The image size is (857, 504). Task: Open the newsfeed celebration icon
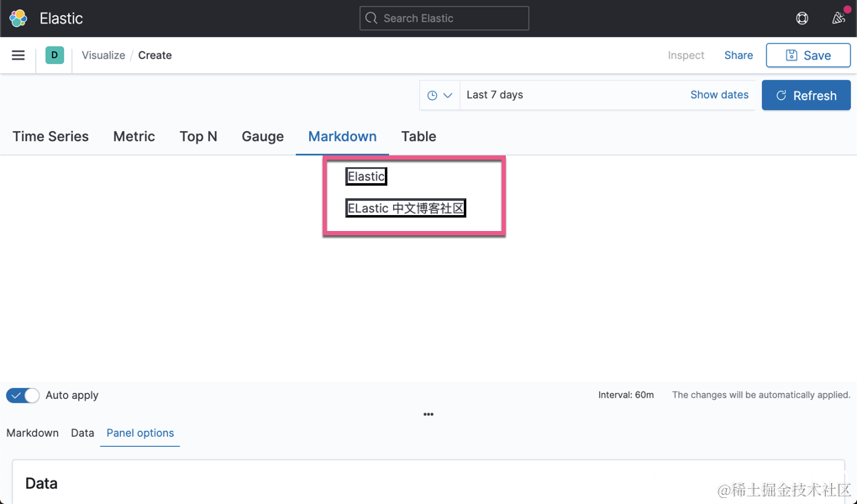(x=839, y=18)
